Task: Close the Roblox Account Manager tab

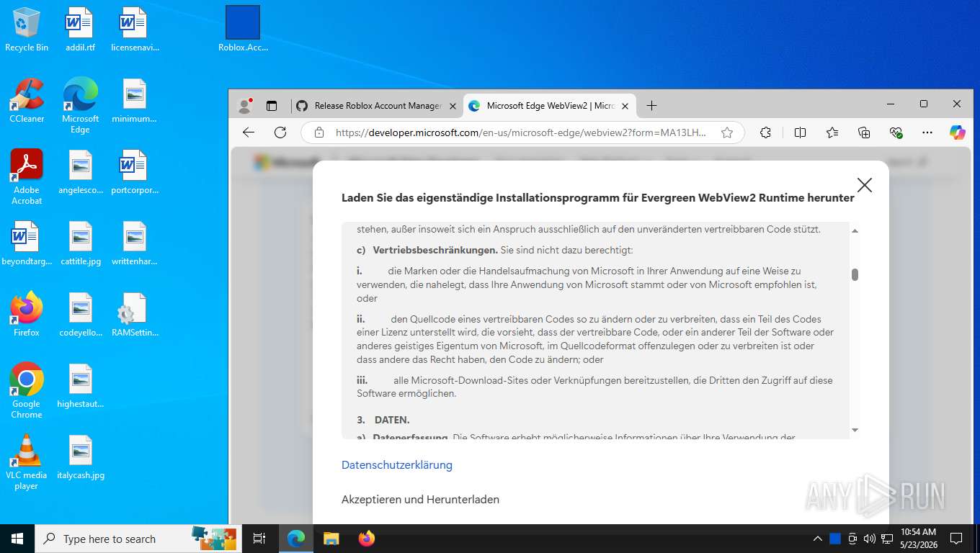Action: tap(453, 106)
